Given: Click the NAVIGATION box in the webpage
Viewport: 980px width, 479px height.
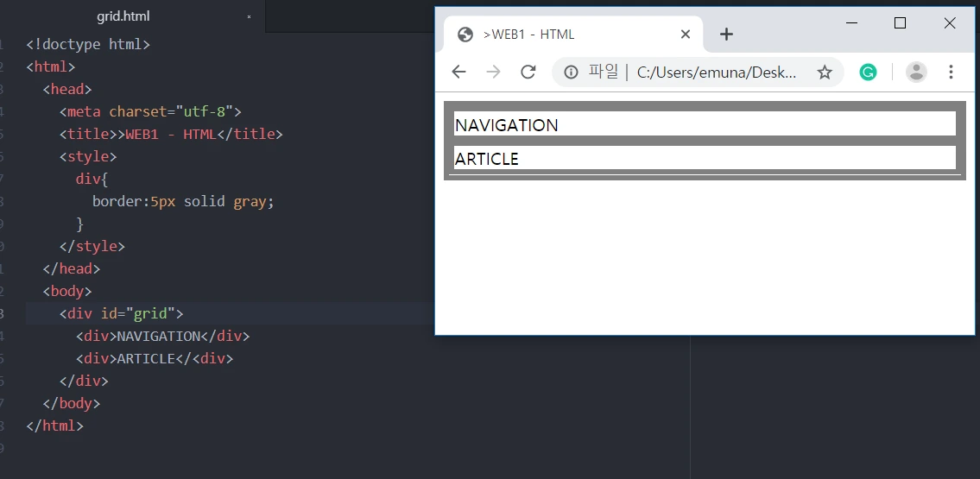Looking at the screenshot, I should coord(705,123).
